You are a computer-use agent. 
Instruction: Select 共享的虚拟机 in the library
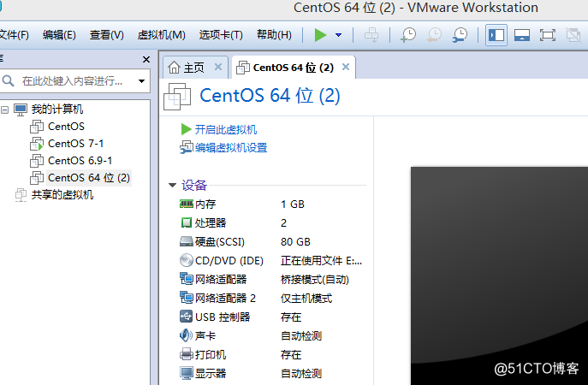click(x=62, y=195)
